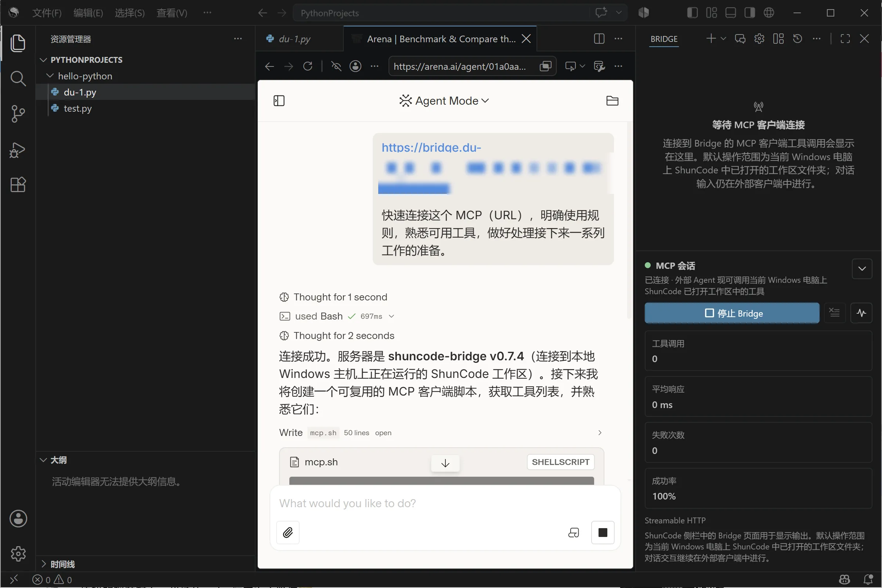Image resolution: width=882 pixels, height=588 pixels.
Task: Click the attachment paperclip in chat input
Action: [288, 532]
